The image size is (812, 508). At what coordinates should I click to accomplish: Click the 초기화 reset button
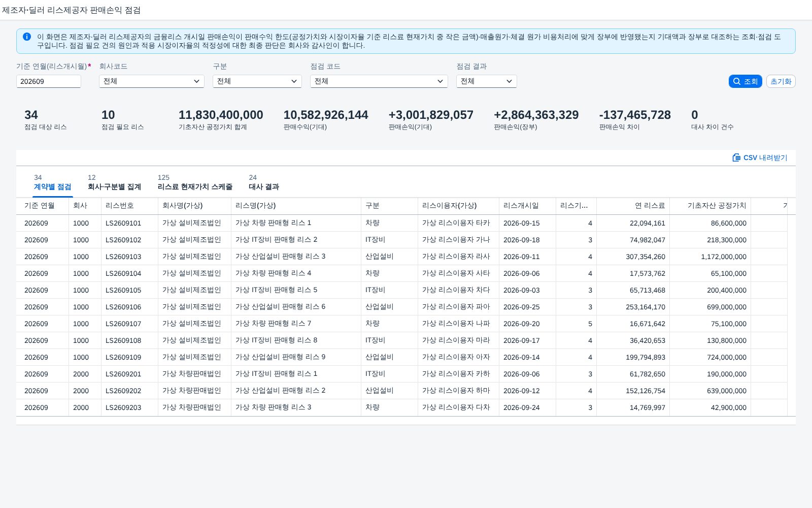781,81
